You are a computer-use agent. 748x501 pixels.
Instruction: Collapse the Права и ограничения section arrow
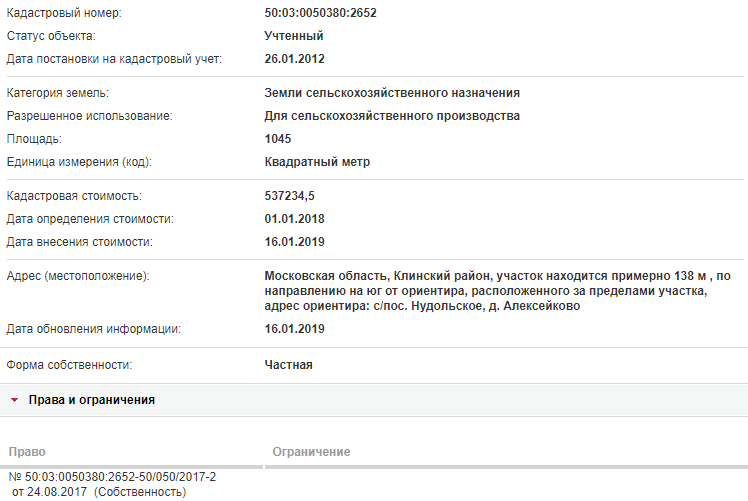(x=14, y=400)
